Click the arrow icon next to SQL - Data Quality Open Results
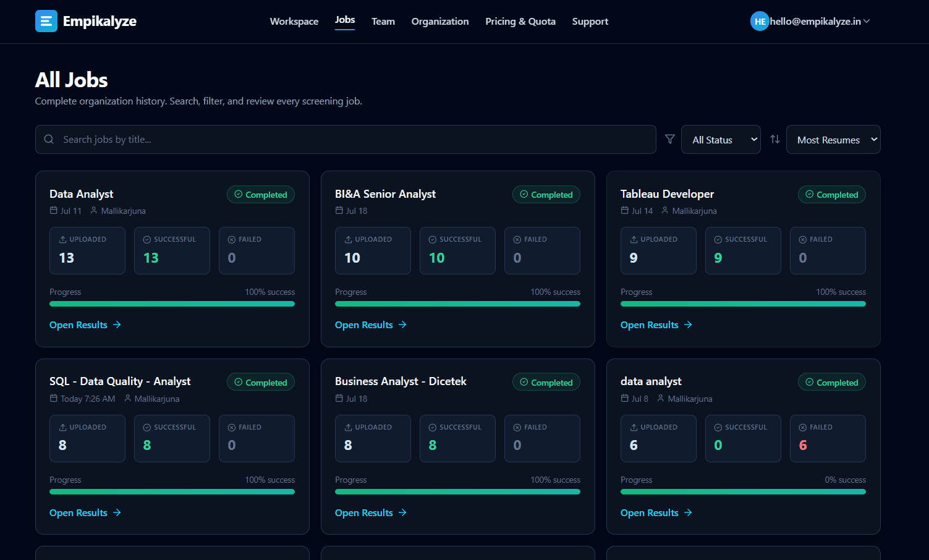 [x=117, y=512]
